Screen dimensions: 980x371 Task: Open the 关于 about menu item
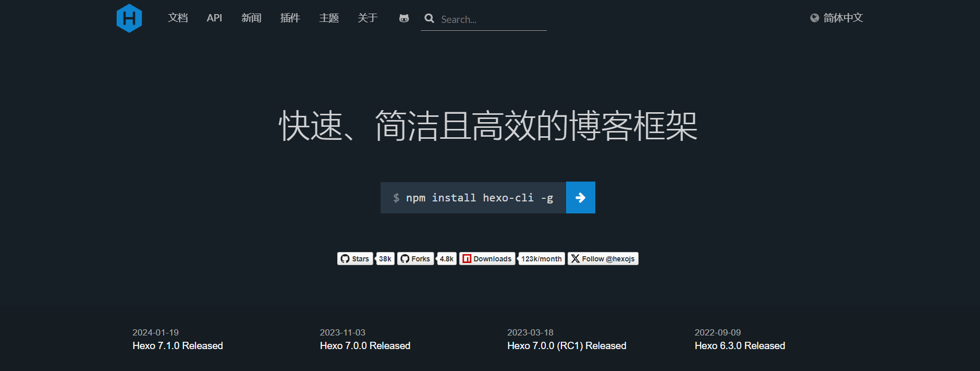(x=367, y=18)
